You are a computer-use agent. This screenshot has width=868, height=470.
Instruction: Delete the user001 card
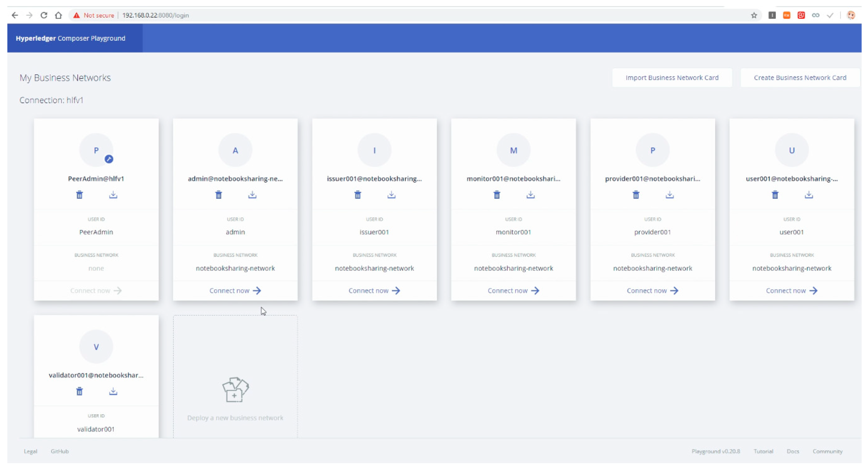[775, 195]
